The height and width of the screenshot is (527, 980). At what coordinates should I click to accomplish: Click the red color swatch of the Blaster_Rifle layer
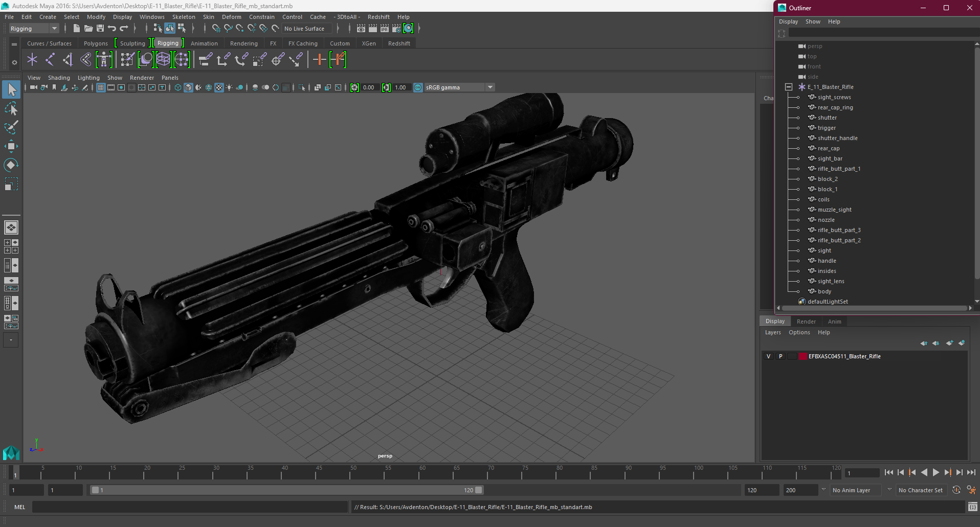[x=803, y=356]
